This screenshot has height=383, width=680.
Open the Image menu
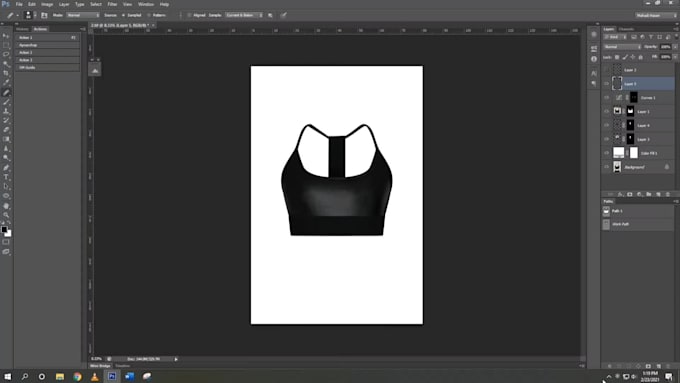coord(47,4)
